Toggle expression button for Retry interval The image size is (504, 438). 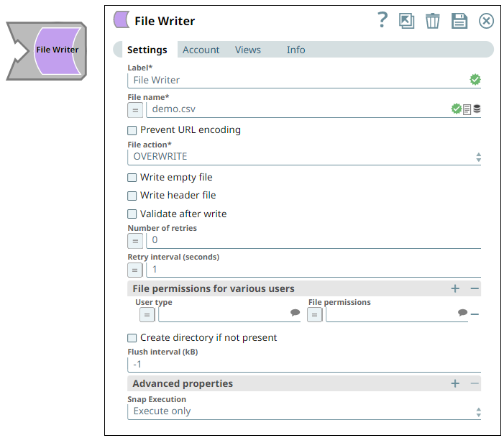[134, 270]
